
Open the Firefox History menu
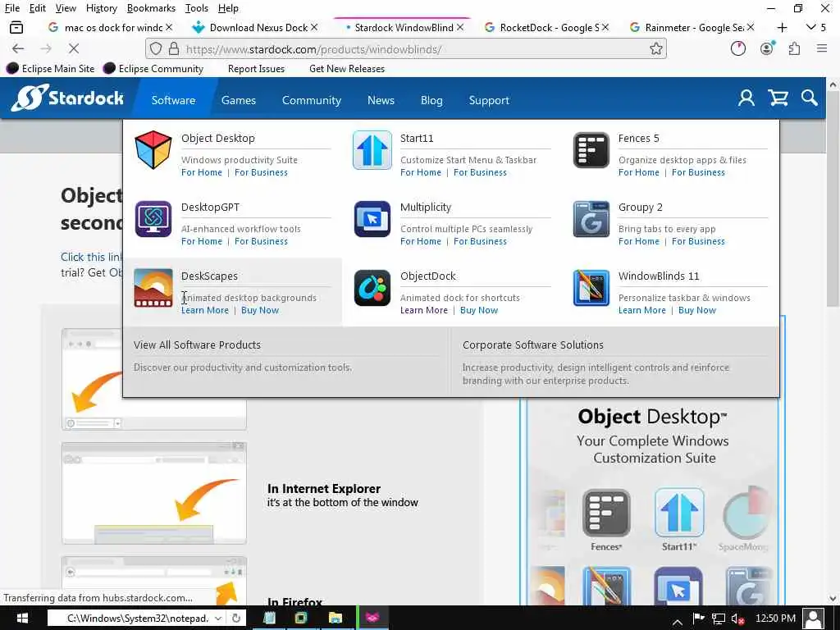pyautogui.click(x=101, y=8)
